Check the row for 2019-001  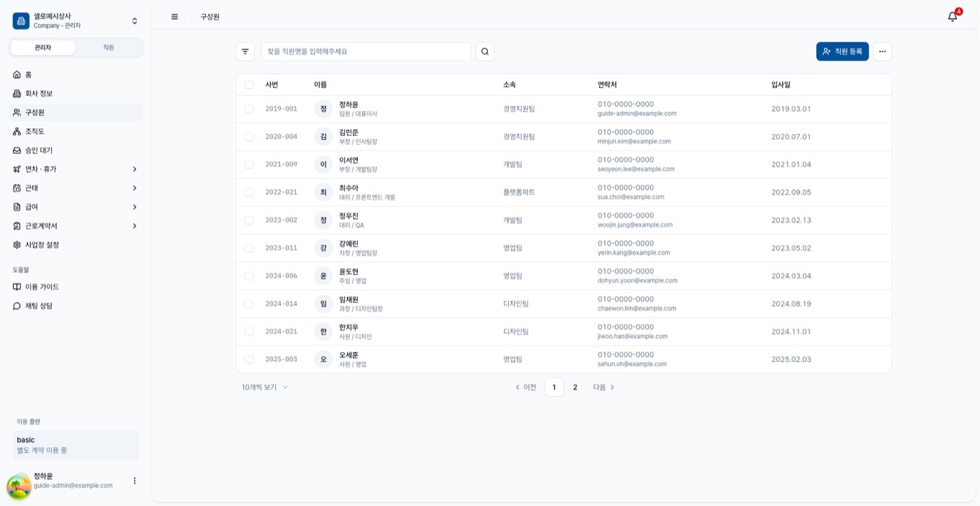(x=248, y=109)
